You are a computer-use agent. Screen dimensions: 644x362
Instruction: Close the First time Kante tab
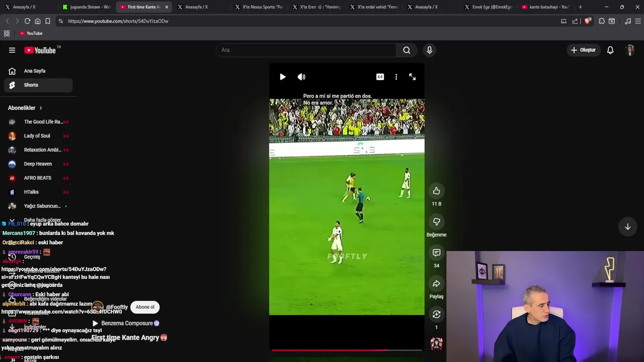tap(167, 7)
